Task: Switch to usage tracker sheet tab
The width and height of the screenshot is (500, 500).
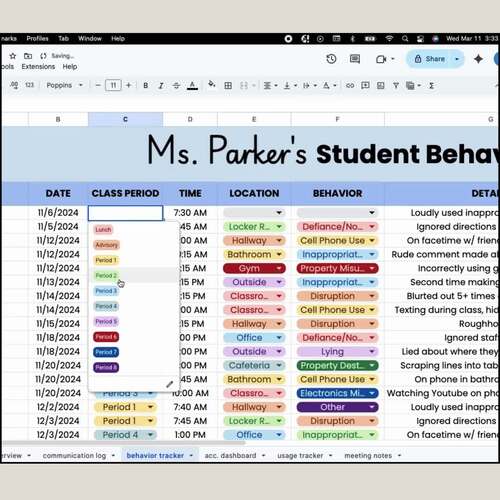Action: pos(300,456)
